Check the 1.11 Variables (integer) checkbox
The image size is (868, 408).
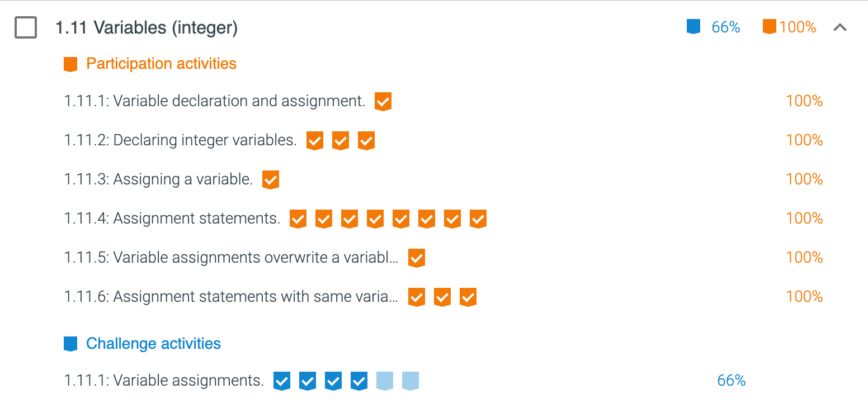26,27
